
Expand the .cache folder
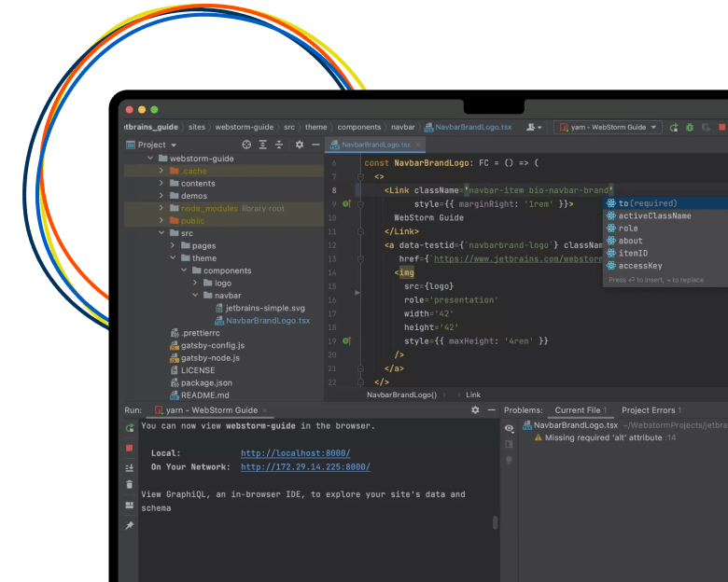tap(161, 171)
